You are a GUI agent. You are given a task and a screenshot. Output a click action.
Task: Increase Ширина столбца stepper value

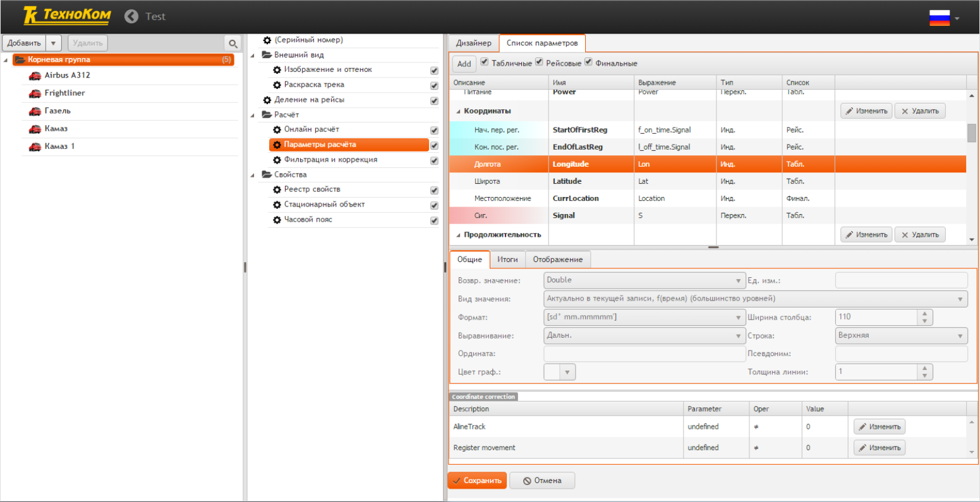coord(924,313)
